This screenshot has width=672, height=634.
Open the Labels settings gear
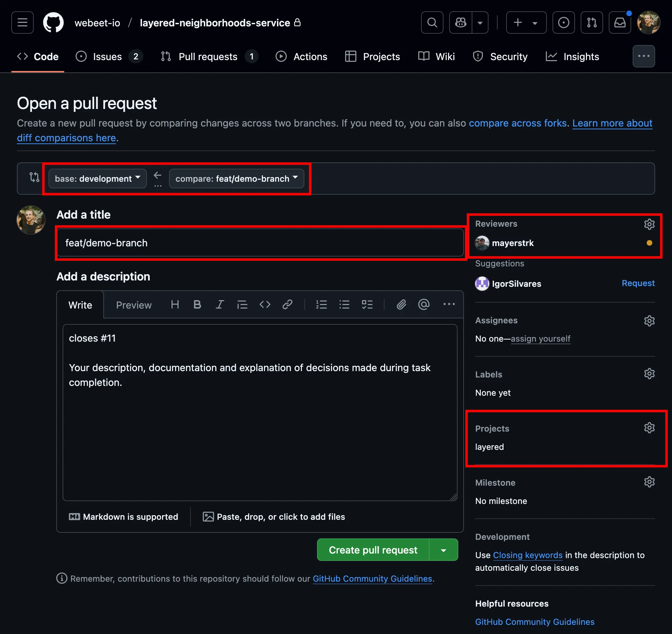click(649, 374)
